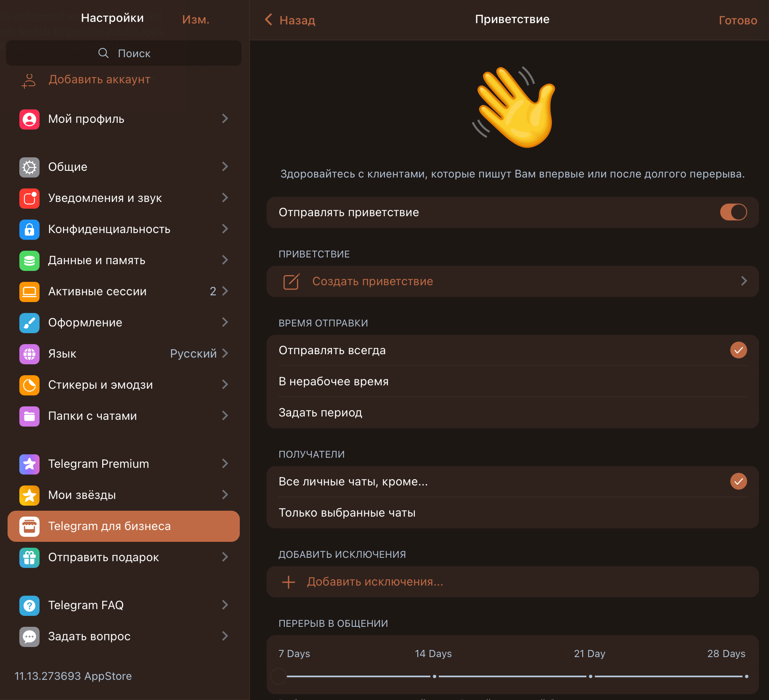Click the Добавить аккаунт link

[99, 80]
